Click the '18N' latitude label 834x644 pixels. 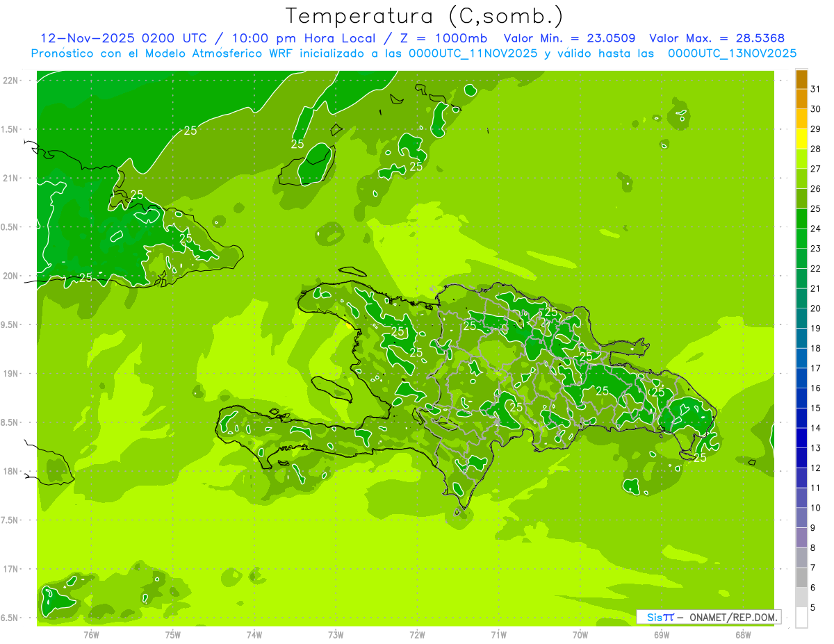point(10,471)
